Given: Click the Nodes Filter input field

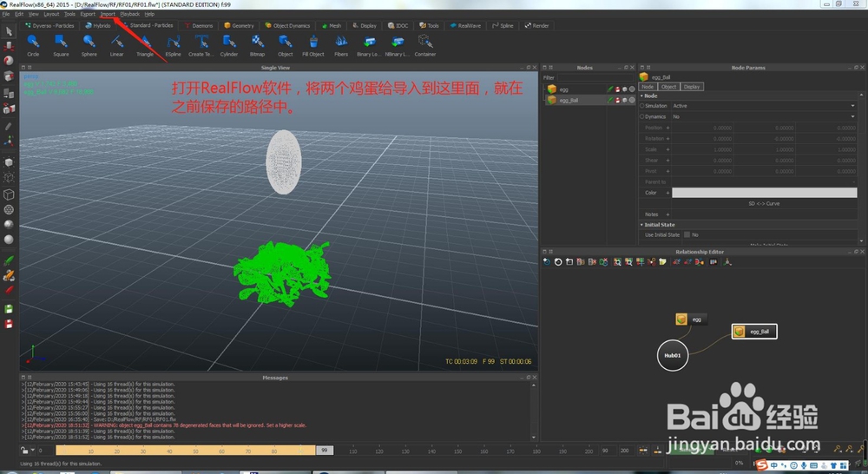Looking at the screenshot, I should coord(595,77).
